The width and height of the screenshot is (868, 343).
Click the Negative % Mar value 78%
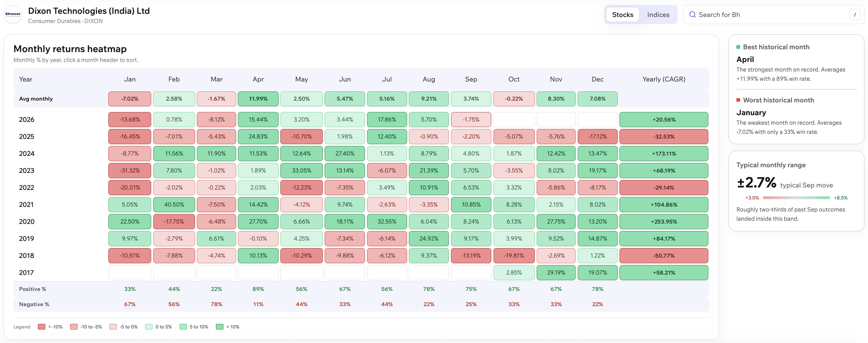coord(216,304)
